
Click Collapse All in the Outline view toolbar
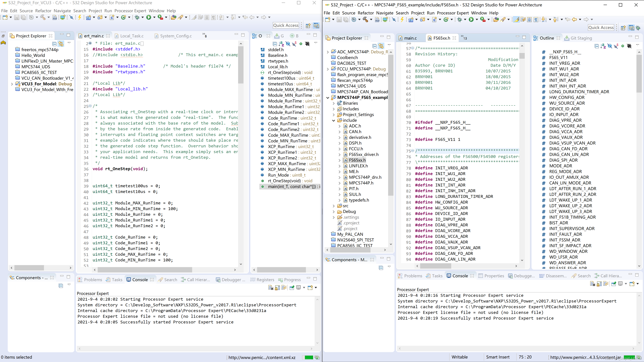click(x=597, y=46)
